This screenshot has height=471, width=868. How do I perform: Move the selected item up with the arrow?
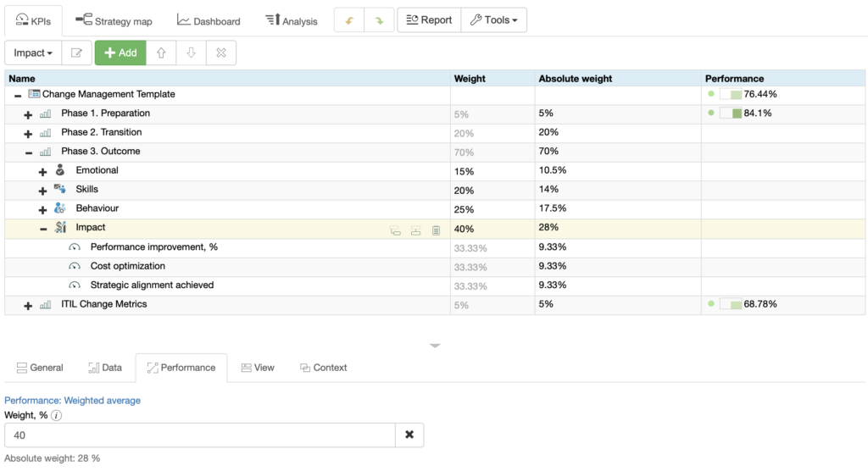(161, 53)
